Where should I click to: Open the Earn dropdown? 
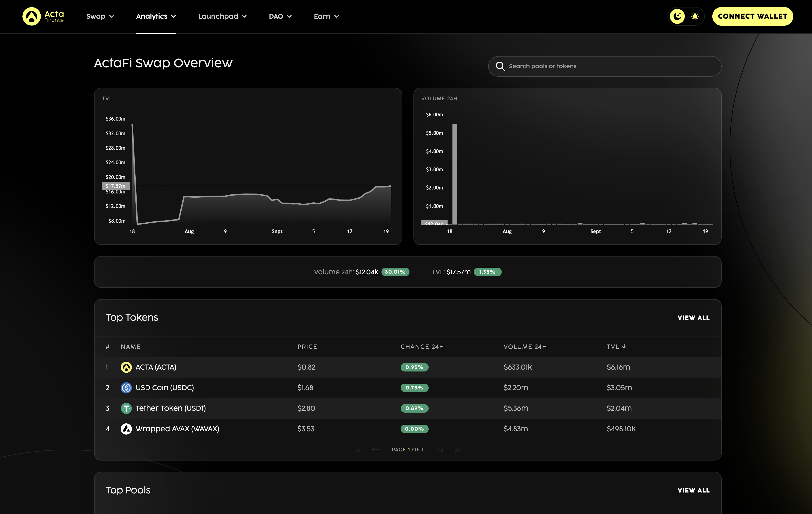pos(326,16)
